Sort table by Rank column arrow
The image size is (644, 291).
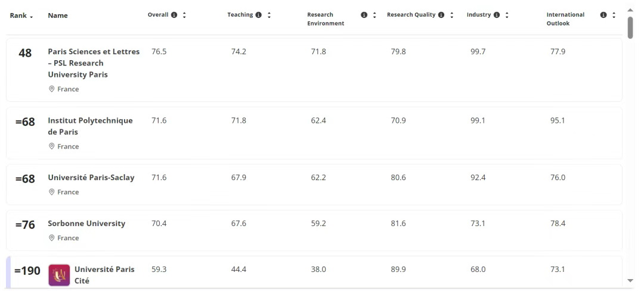(32, 16)
